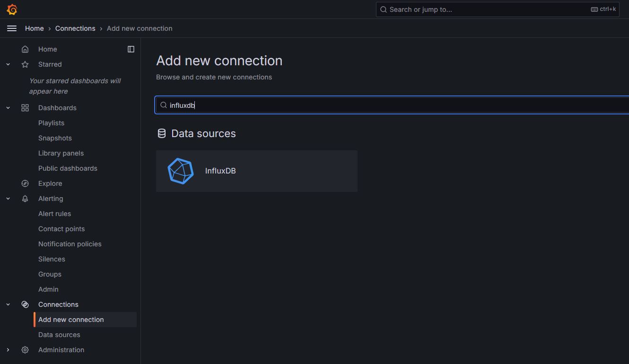Screen dimensions: 629x364
Task: Click the Dashboards grid icon
Action: pos(25,108)
